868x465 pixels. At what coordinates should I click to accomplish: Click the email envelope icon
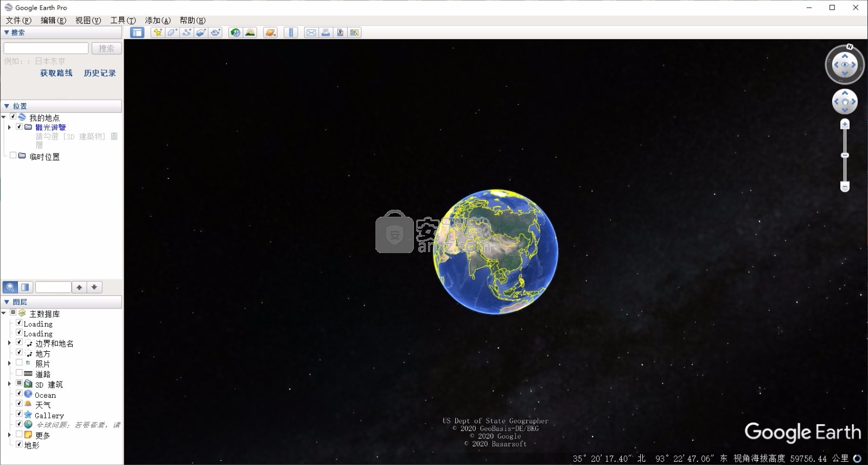(311, 33)
